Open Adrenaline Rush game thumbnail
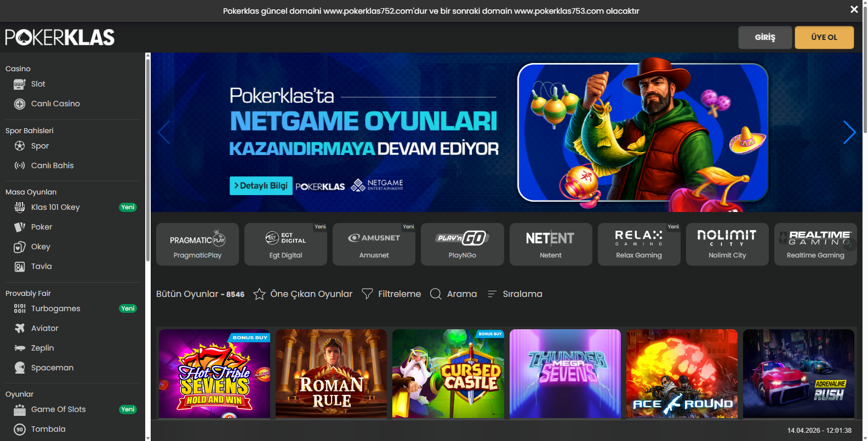 (x=798, y=374)
